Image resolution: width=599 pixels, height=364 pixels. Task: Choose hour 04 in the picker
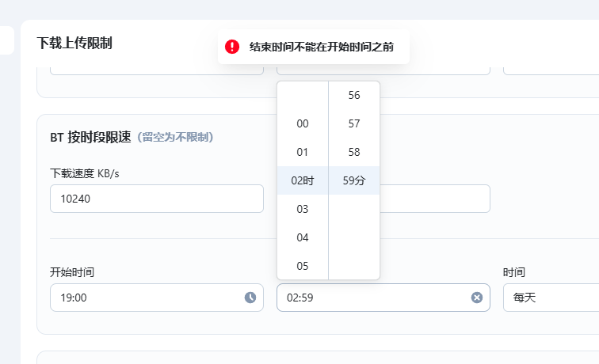303,237
